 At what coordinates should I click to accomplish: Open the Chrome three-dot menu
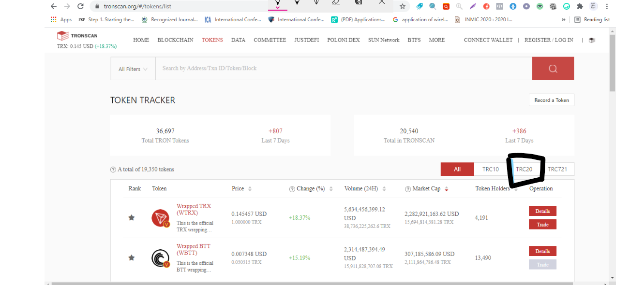[607, 7]
